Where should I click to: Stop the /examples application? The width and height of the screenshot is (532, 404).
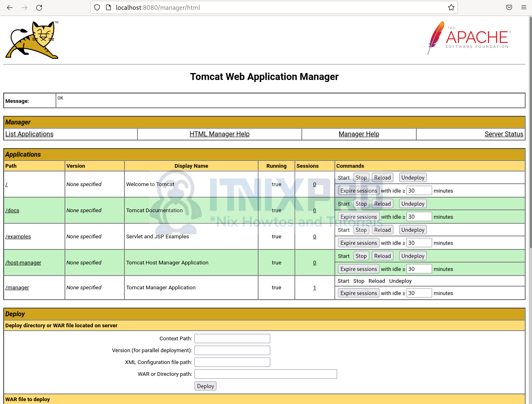point(361,230)
